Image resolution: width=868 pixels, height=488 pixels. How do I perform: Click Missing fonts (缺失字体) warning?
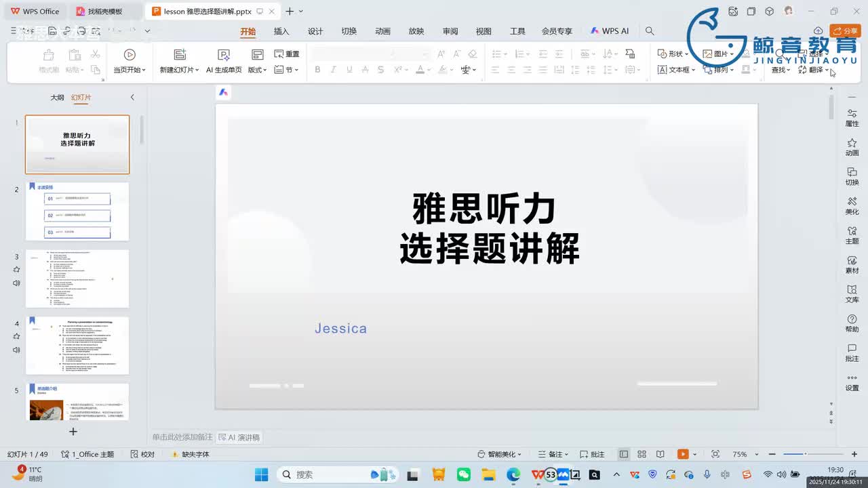coord(191,455)
